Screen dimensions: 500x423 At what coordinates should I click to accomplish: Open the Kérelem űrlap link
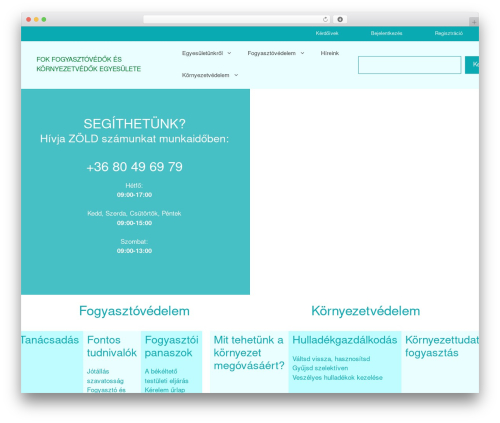[x=165, y=390]
